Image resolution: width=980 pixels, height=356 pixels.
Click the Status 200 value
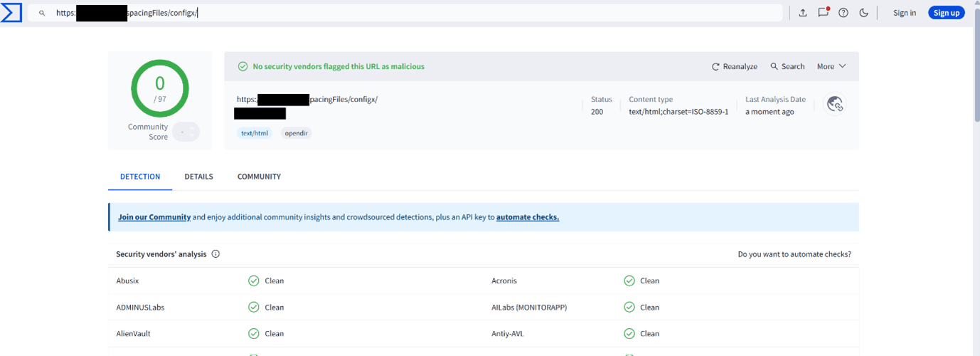597,112
